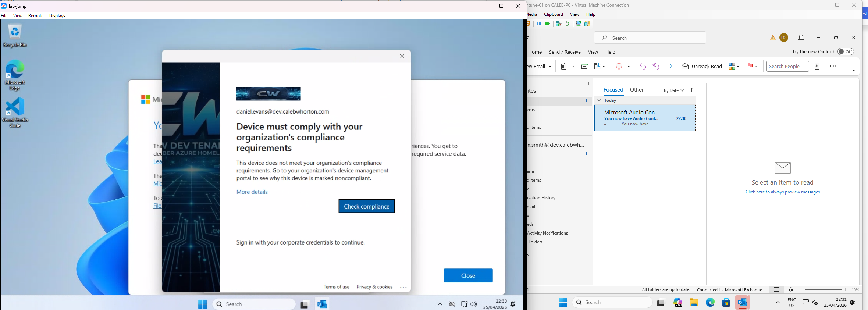Open the Outlook View ribbon tab
The width and height of the screenshot is (868, 310).
pos(593,52)
